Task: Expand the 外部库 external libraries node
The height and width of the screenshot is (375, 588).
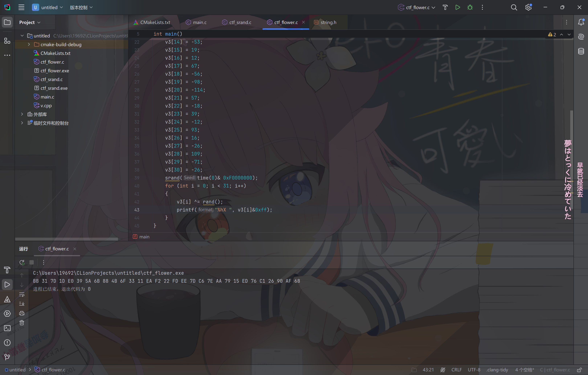Action: point(22,114)
